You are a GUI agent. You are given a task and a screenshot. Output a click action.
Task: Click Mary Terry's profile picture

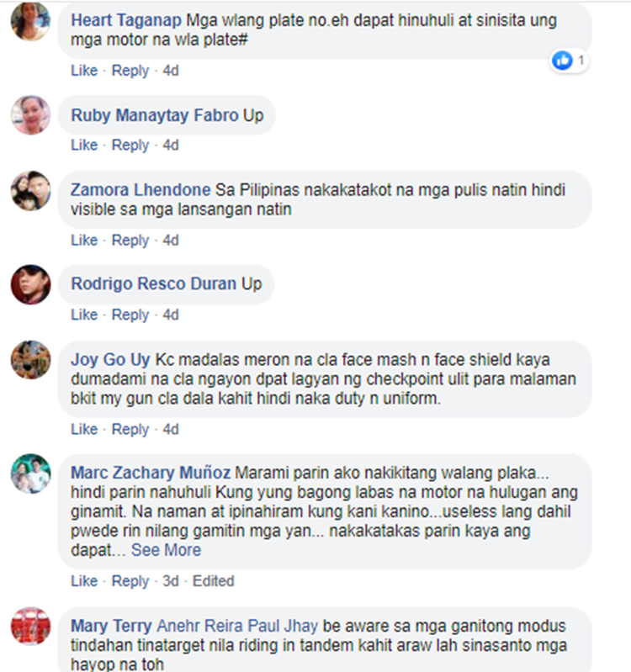point(30,626)
